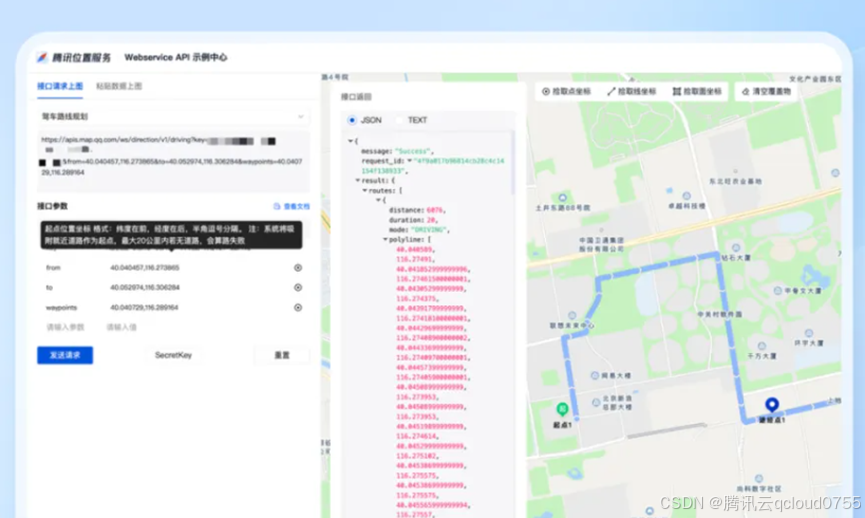Screen dimensions: 865x518
Task: Collapse the routes array node
Action: pyautogui.click(x=365, y=190)
